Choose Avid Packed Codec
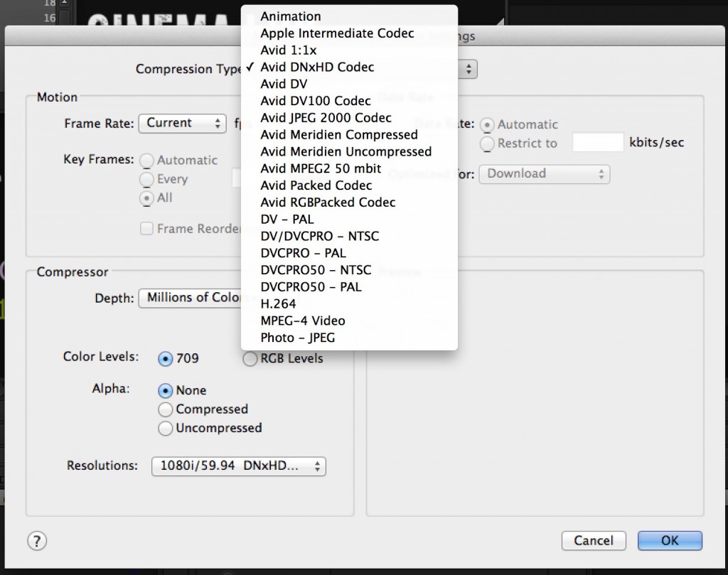Viewport: 728px width, 575px height. (349, 186)
